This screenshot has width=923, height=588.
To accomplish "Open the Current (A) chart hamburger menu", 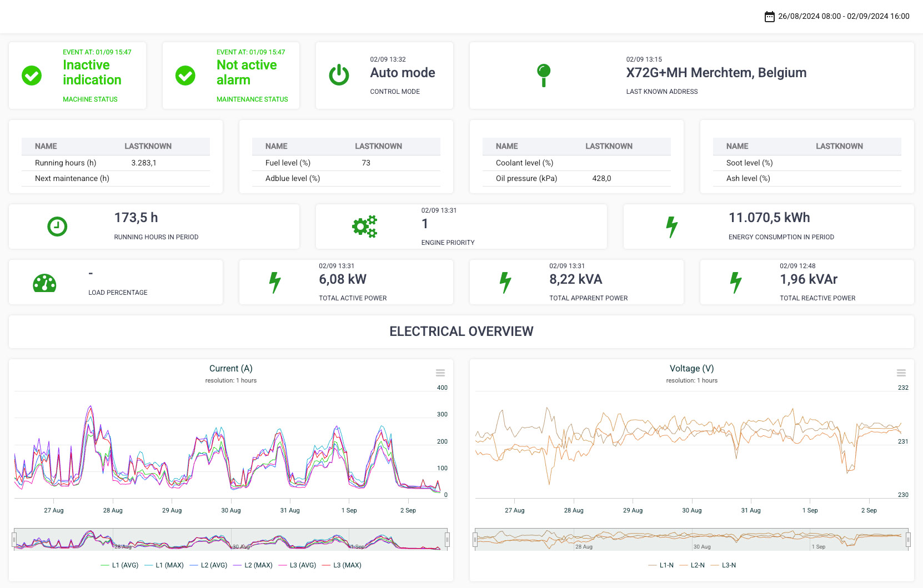I will pos(440,373).
